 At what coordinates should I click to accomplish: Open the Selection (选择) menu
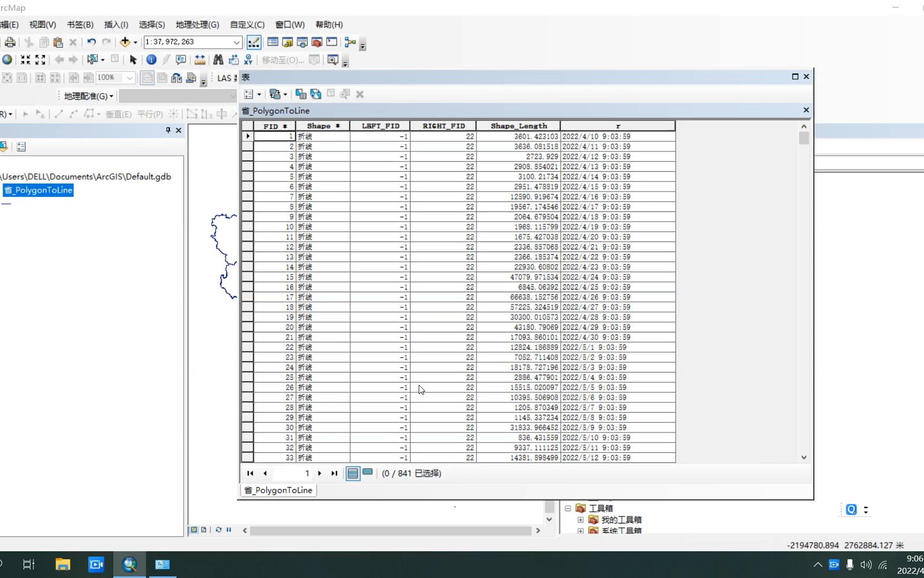(x=152, y=25)
